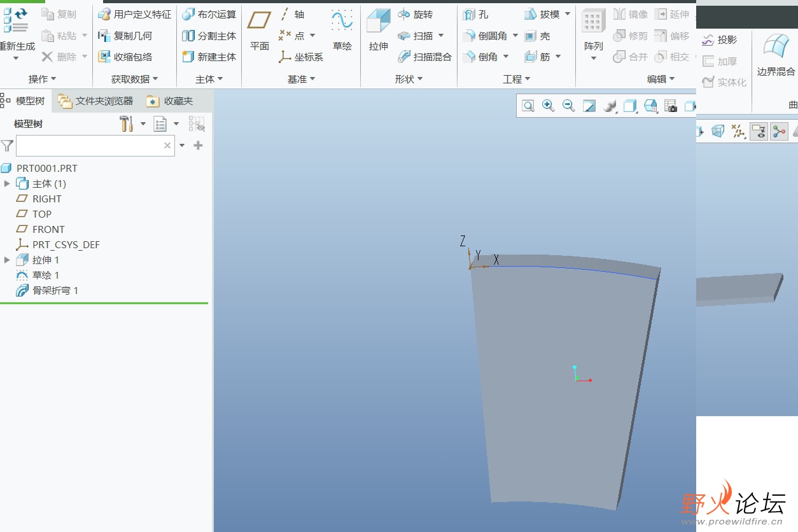Toggle perspective view box icon
The image size is (798, 532).
tap(718, 132)
